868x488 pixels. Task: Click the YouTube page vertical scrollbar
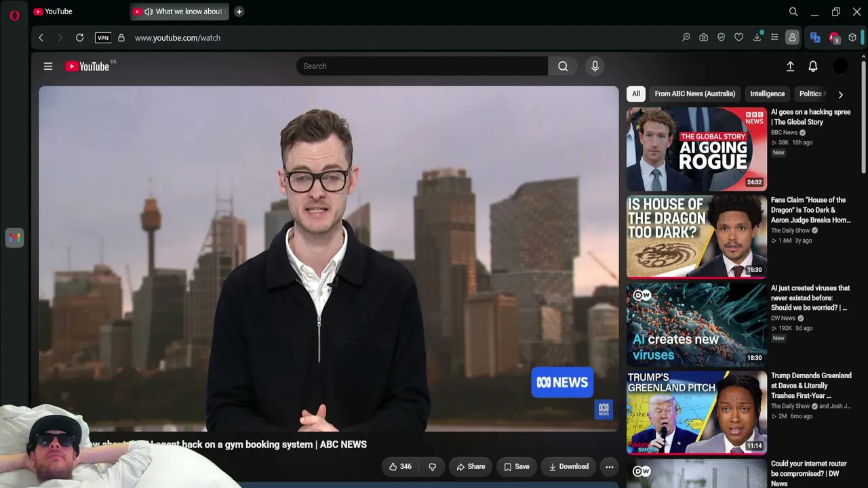[863, 119]
